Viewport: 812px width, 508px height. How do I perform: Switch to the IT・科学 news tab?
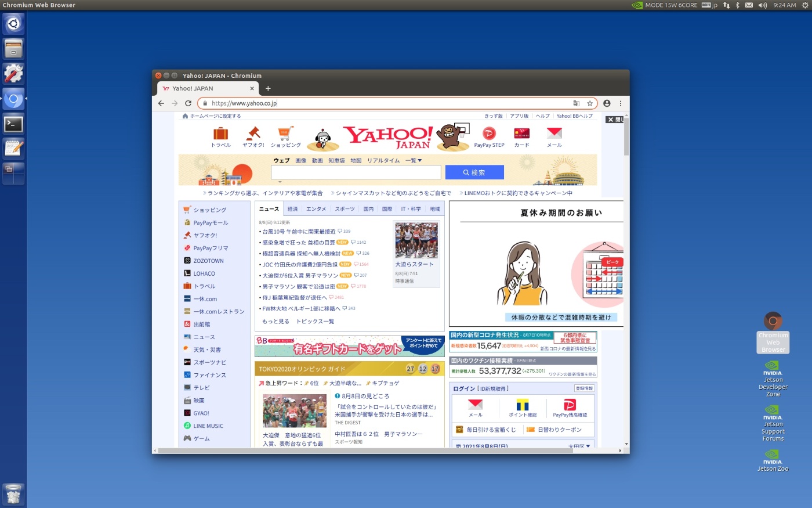411,209
